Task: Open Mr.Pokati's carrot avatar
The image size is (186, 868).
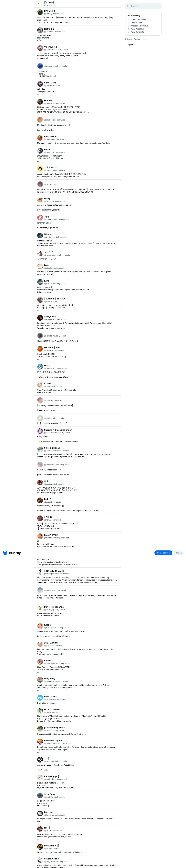Action: click(40, 349)
